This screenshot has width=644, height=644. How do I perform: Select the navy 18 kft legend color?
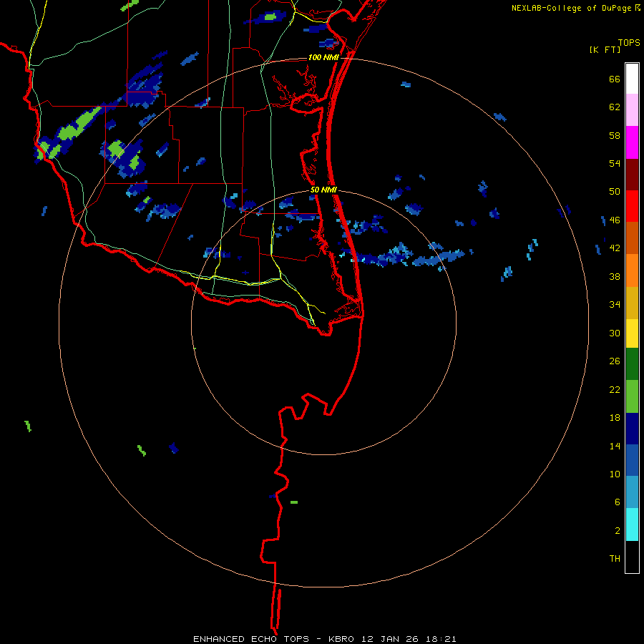point(632,429)
